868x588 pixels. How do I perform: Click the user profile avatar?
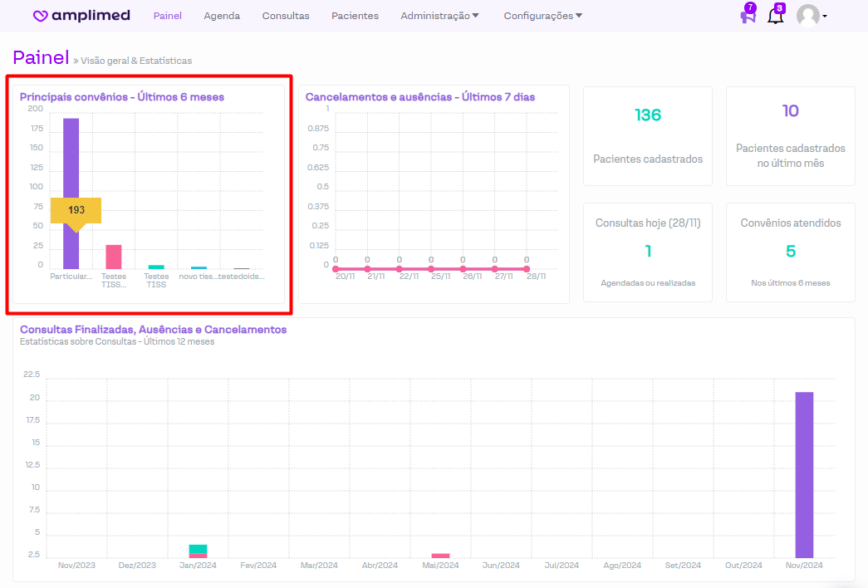tap(807, 16)
